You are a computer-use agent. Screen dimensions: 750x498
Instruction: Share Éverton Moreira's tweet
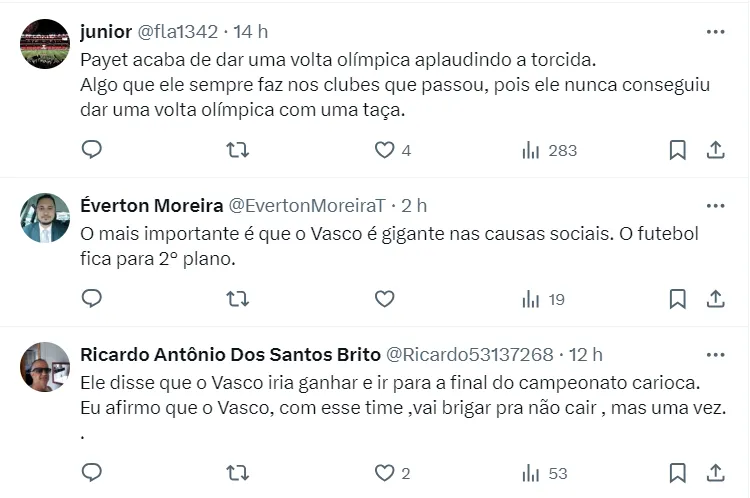[716, 299]
